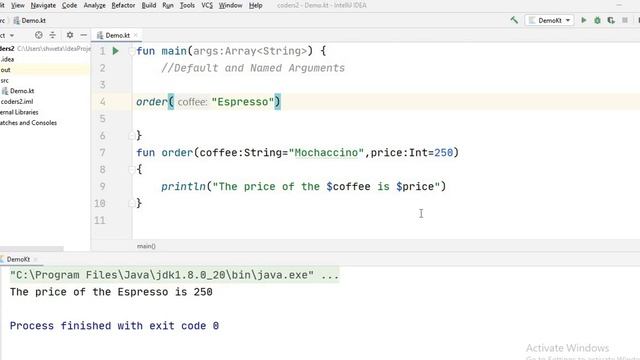640x360 pixels.
Task: Click the Stop process square icon
Action: (x=624, y=20)
